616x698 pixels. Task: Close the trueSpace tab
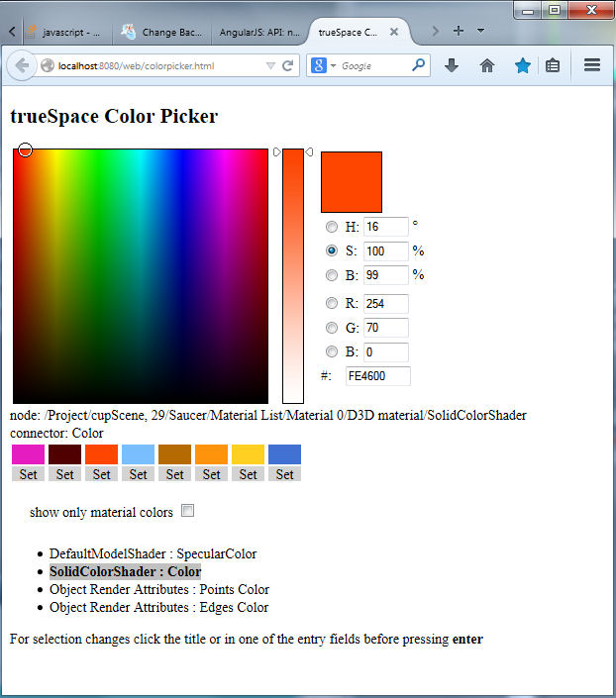point(394,32)
